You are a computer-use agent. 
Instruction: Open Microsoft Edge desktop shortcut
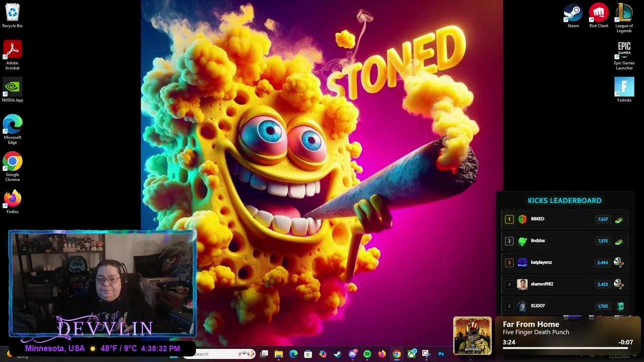(x=12, y=130)
